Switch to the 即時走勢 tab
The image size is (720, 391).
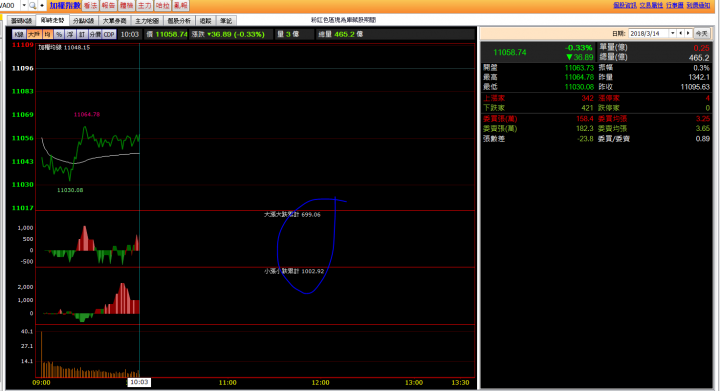click(52, 20)
